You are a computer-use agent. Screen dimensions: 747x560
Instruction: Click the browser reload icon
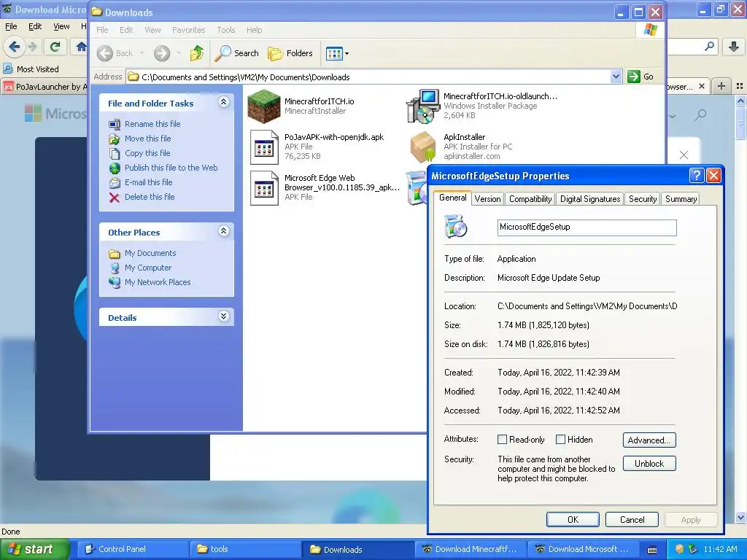tap(55, 47)
